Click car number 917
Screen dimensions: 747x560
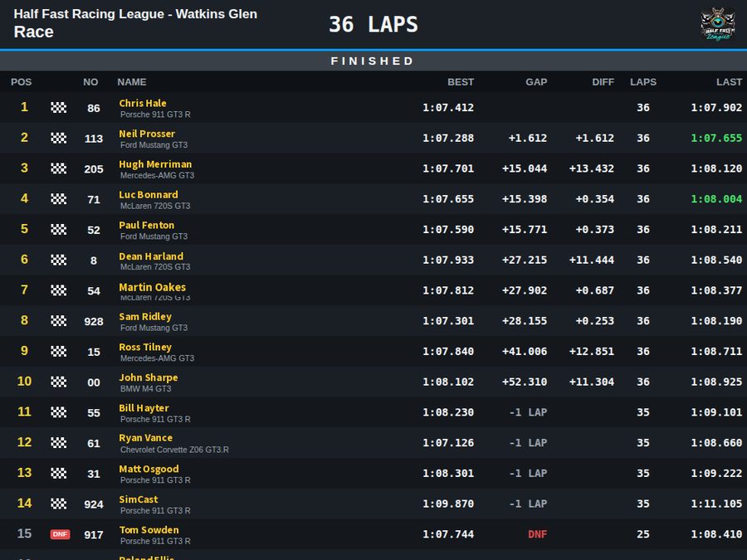[94, 535]
